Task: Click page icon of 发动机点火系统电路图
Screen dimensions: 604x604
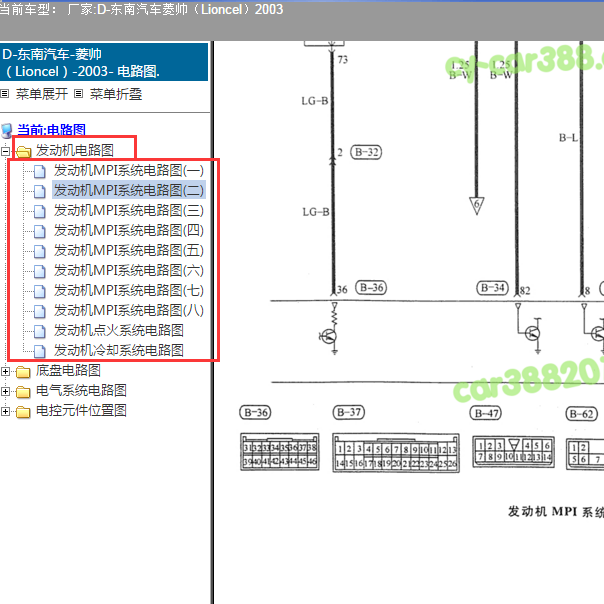Action: coord(39,332)
